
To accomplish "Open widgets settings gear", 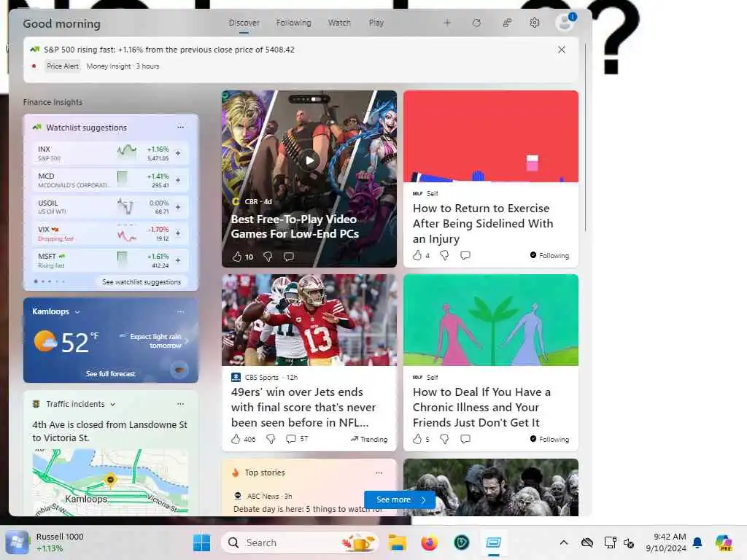I will pyautogui.click(x=535, y=23).
